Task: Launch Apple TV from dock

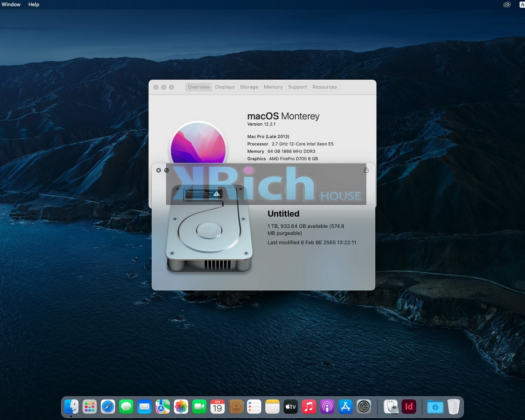Action: coord(290,407)
